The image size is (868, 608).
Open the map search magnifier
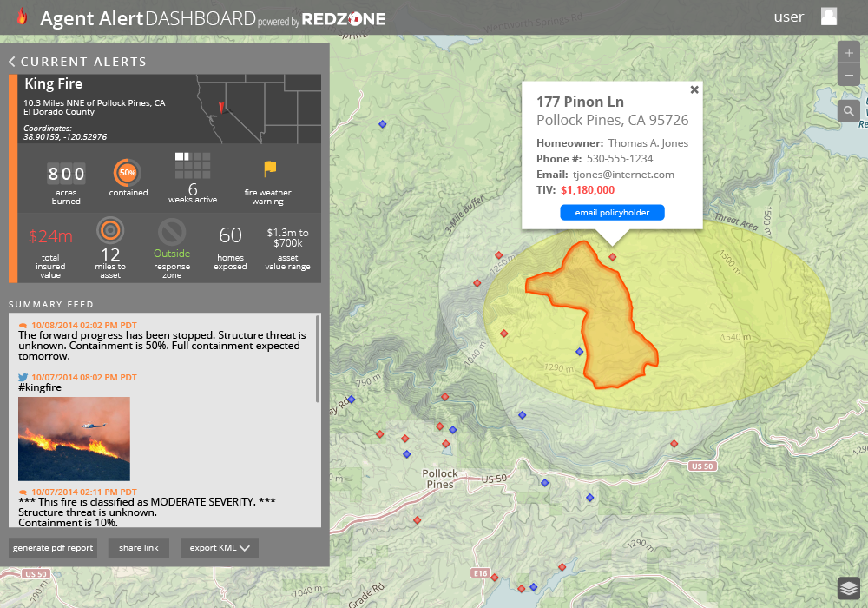pyautogui.click(x=849, y=111)
